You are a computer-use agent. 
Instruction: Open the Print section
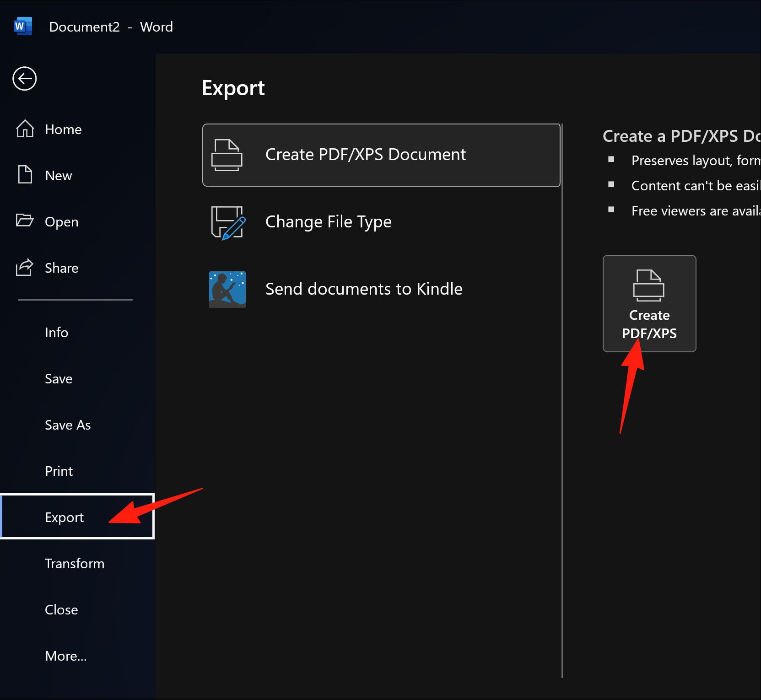[77, 471]
